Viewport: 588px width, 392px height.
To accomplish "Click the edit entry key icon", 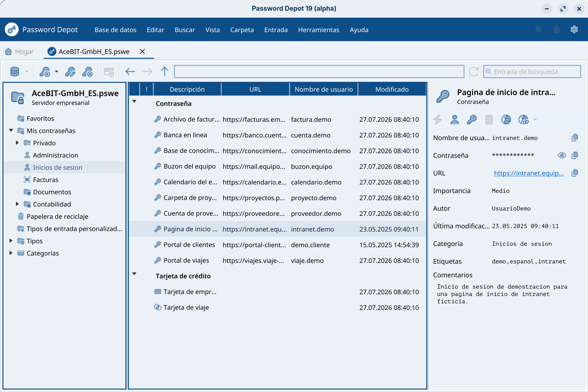I will [x=70, y=72].
